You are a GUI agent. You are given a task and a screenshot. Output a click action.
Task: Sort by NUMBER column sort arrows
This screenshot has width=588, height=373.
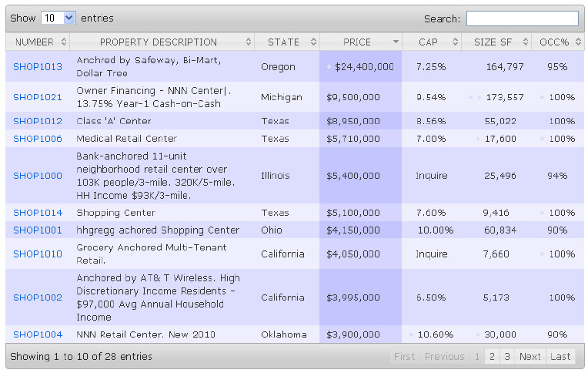tap(64, 42)
